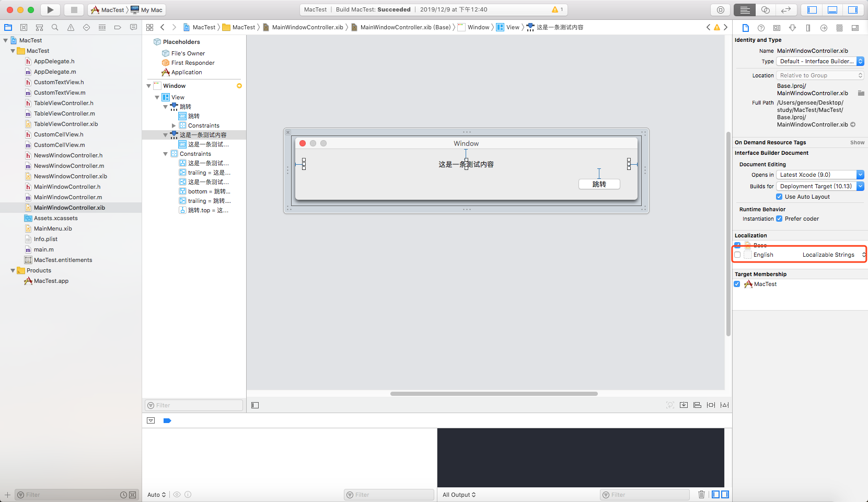
Task: Open the Find navigator tab
Action: [55, 27]
